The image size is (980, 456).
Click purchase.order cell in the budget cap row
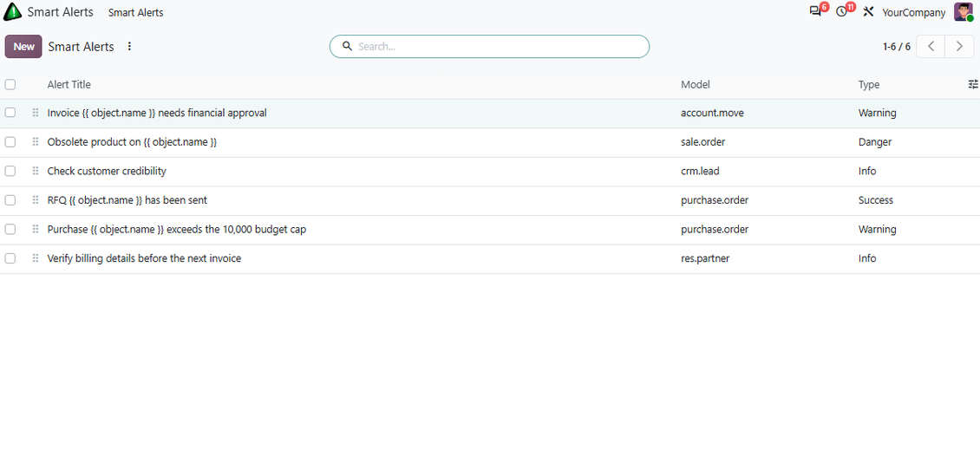pyautogui.click(x=715, y=229)
